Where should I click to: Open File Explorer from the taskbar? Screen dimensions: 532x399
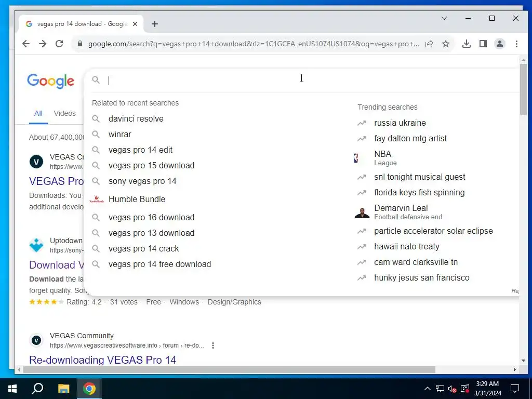[63, 389]
